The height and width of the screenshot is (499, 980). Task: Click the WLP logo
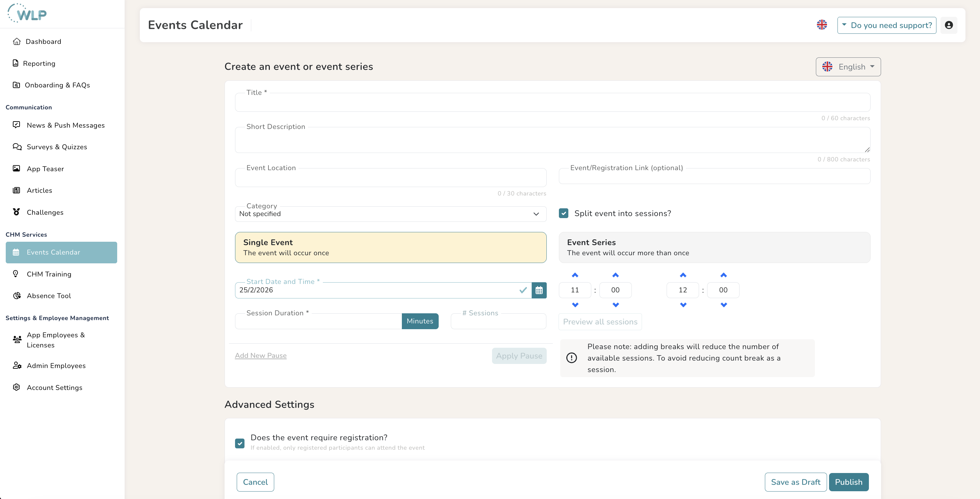[x=27, y=13]
